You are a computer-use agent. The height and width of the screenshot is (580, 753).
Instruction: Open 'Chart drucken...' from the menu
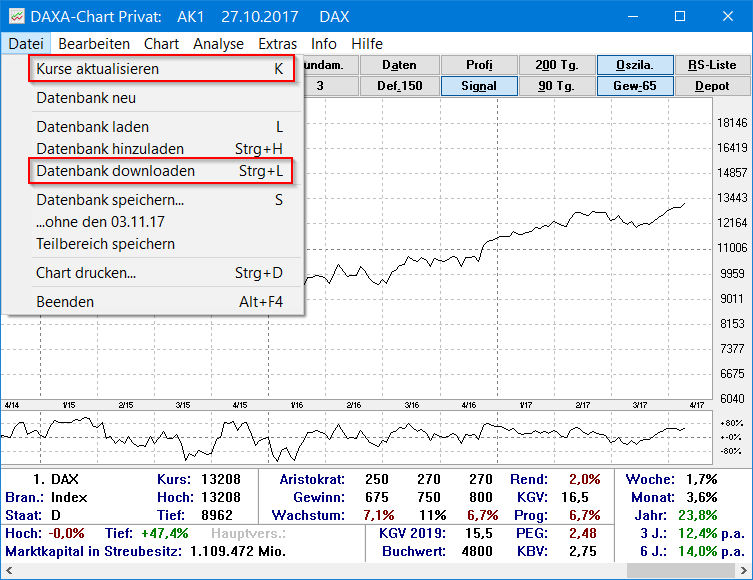(x=86, y=273)
